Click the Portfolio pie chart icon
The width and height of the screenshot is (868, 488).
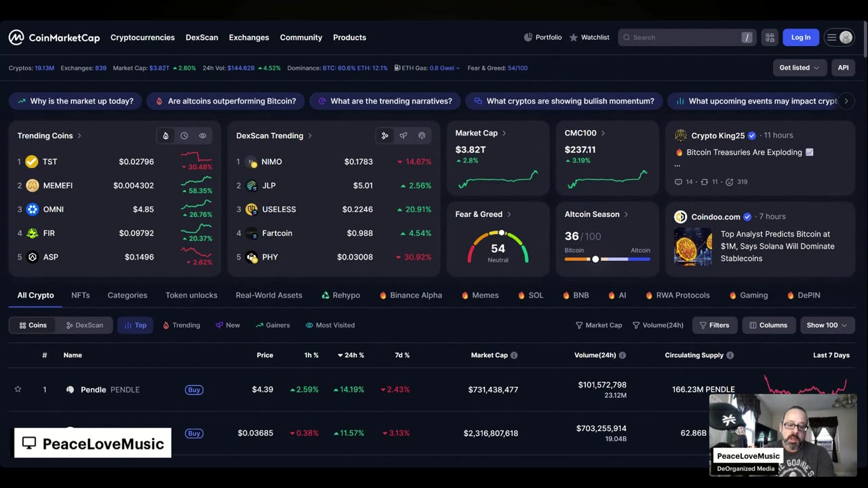528,37
